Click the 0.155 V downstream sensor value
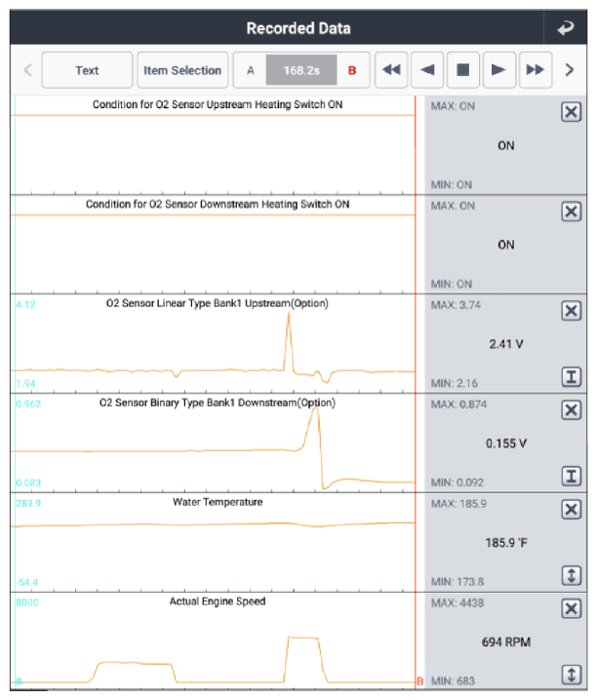Screen dimensions: 597x700 506,444
